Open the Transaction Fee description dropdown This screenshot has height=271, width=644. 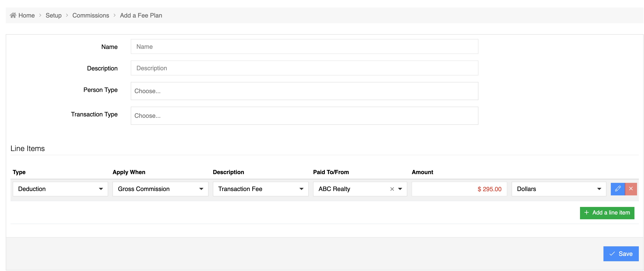(x=261, y=189)
